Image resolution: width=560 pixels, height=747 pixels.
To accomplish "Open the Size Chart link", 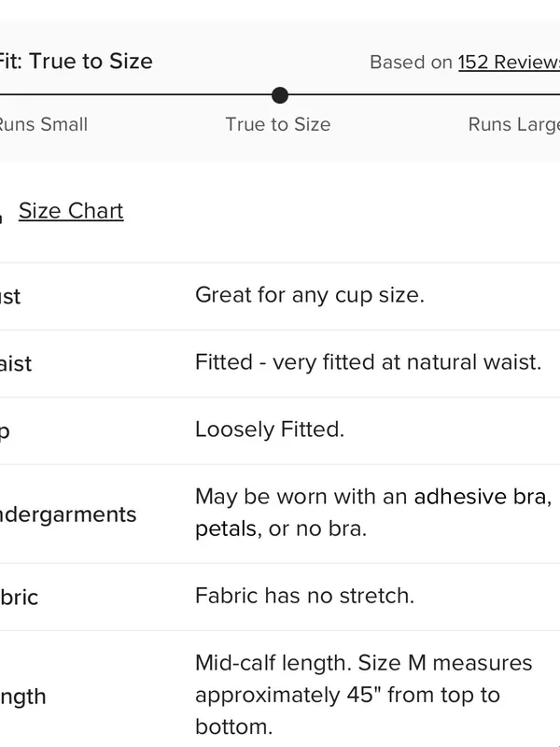I will pyautogui.click(x=71, y=211).
